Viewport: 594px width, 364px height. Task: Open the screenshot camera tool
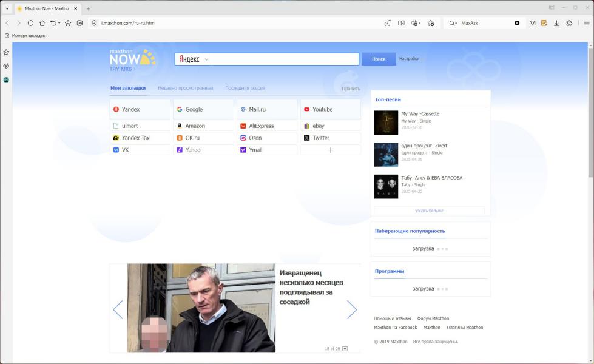click(x=532, y=23)
